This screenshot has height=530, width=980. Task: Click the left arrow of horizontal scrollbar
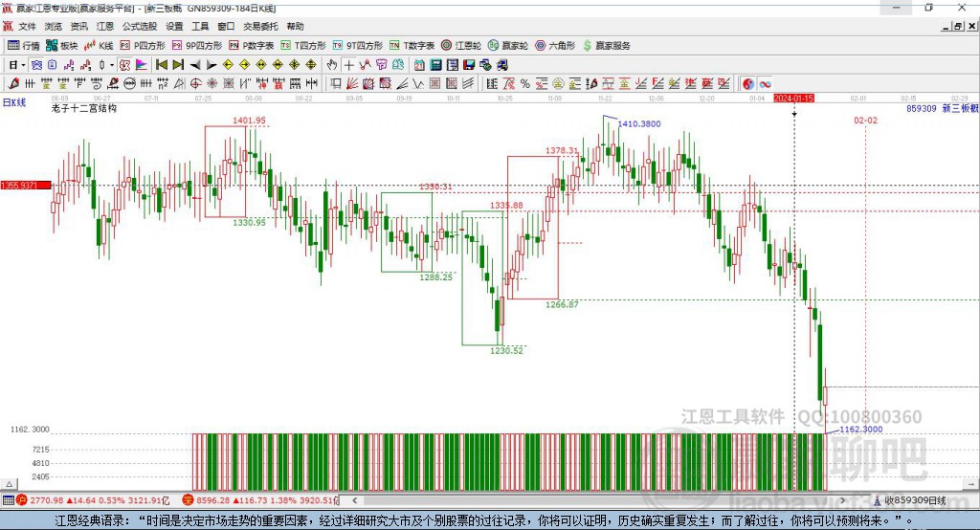pos(354,500)
